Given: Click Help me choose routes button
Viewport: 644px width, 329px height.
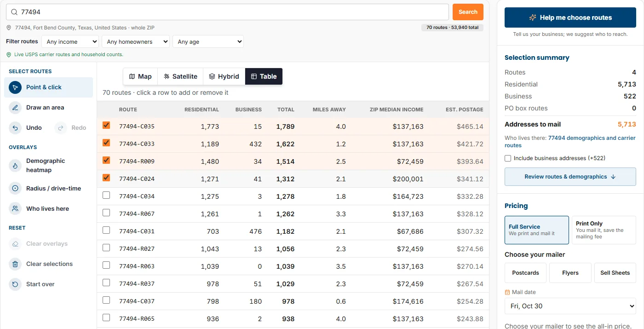Looking at the screenshot, I should coord(570,17).
